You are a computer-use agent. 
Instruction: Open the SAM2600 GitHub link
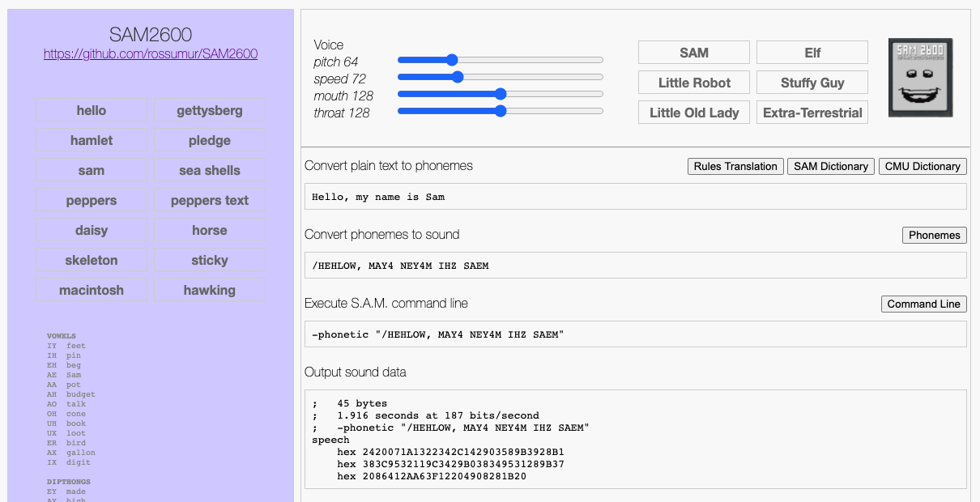click(151, 54)
